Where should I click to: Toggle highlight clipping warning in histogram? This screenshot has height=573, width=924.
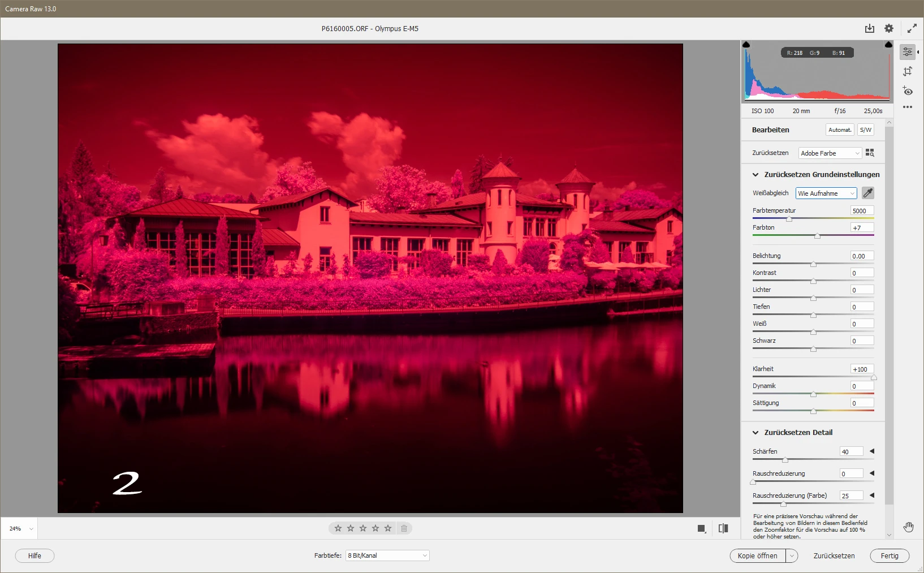pos(888,45)
